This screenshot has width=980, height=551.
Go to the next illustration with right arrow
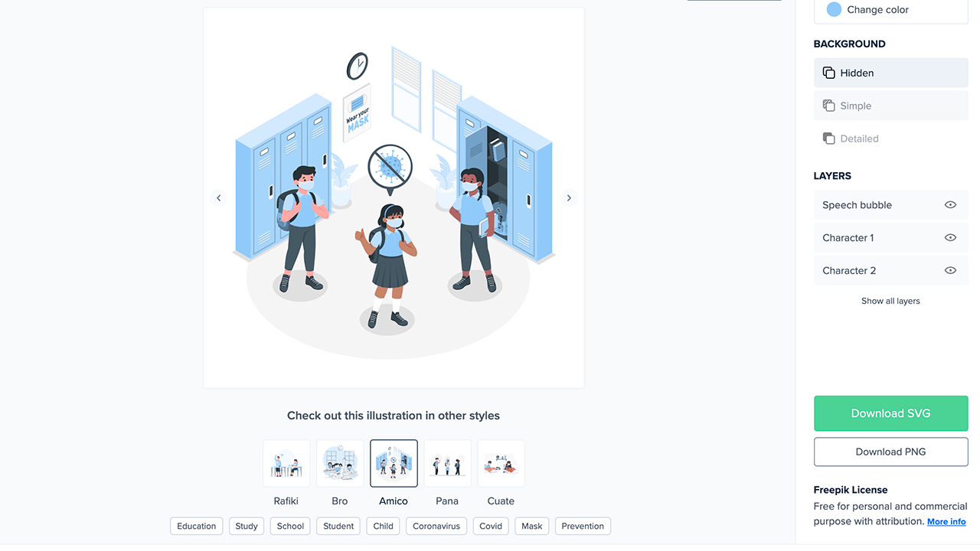click(569, 198)
